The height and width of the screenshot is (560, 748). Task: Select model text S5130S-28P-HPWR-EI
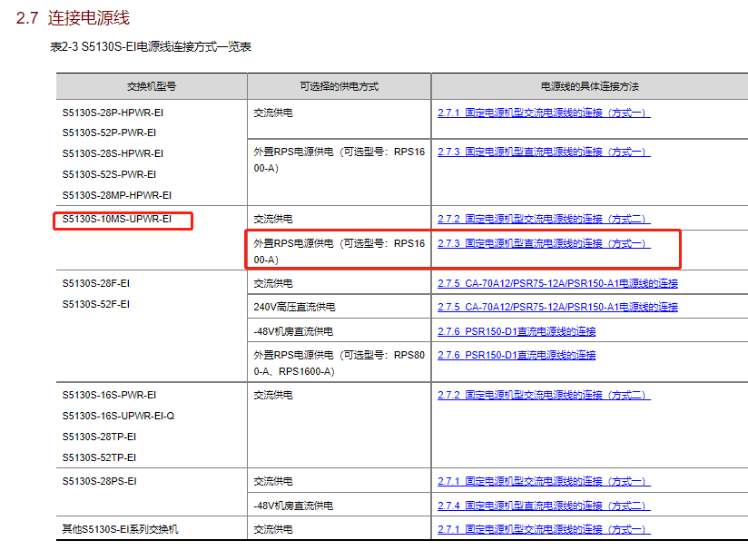pos(113,113)
